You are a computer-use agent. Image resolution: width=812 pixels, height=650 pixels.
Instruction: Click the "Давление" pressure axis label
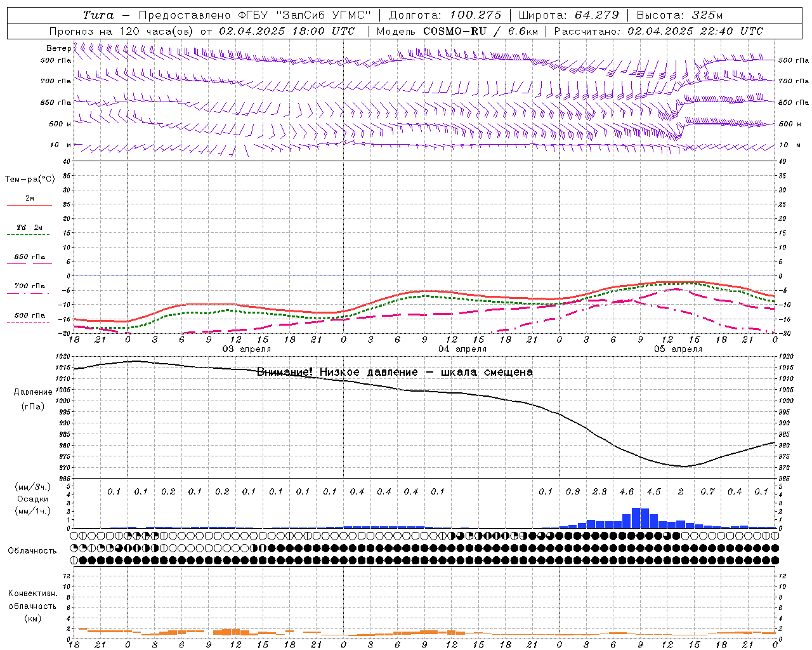coord(33,392)
